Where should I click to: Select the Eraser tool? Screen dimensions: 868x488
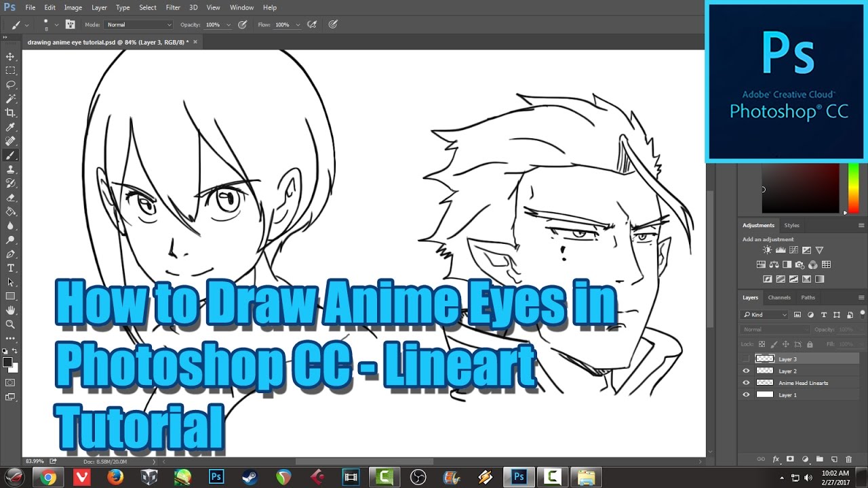pyautogui.click(x=10, y=198)
